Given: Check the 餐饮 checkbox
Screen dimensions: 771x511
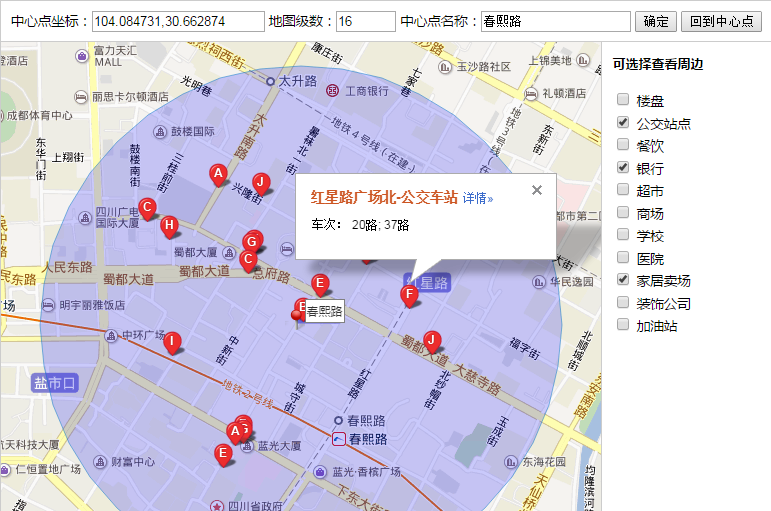Looking at the screenshot, I should pos(623,145).
